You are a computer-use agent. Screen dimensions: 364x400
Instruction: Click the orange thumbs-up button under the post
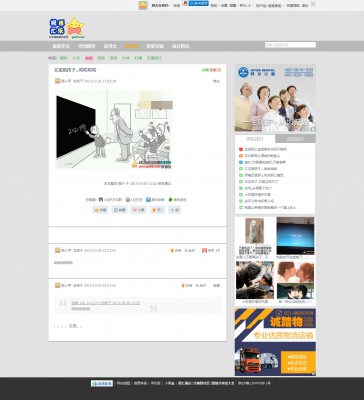point(157,210)
